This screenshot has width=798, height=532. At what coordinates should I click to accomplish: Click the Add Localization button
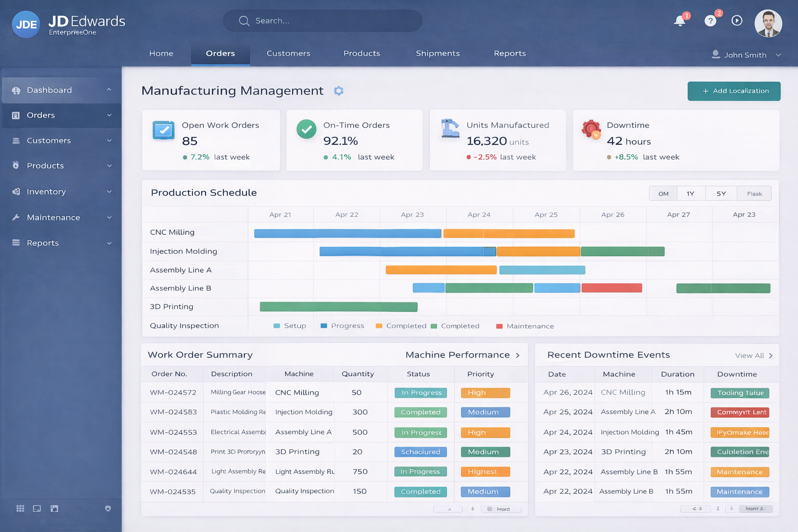pyautogui.click(x=734, y=91)
